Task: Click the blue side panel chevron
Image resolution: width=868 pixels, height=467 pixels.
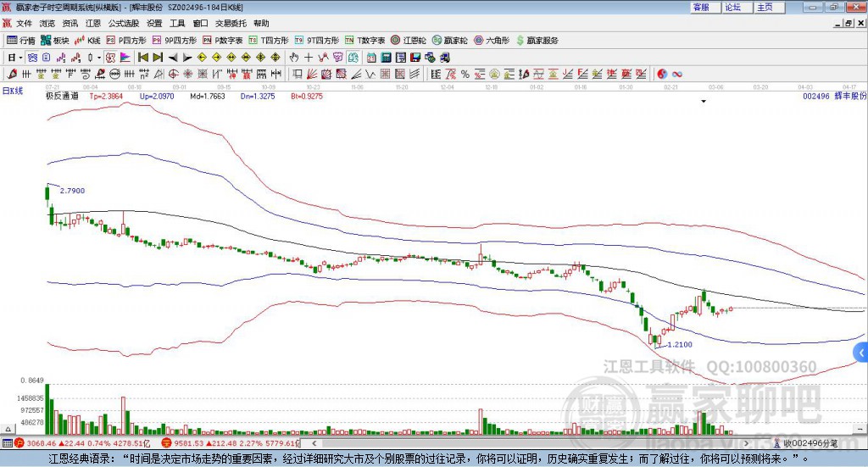Action: click(x=861, y=353)
